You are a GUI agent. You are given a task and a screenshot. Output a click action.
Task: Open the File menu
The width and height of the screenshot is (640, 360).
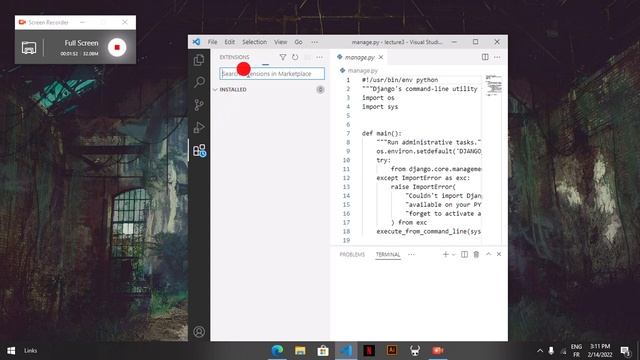coord(212,42)
